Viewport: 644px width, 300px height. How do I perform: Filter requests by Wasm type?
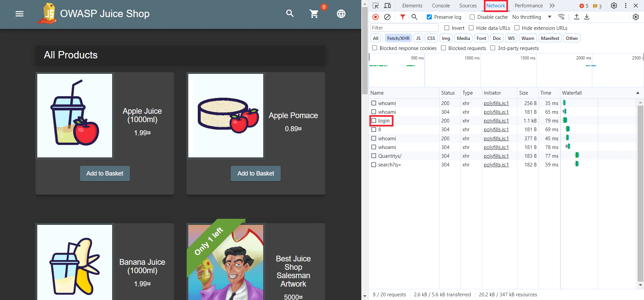[x=528, y=38]
